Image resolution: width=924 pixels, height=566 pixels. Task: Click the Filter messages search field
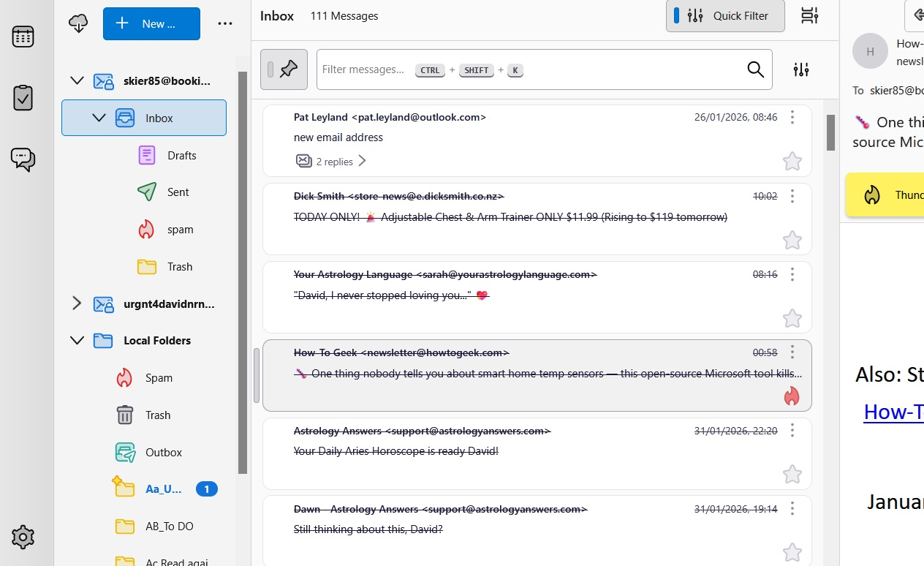click(x=526, y=69)
